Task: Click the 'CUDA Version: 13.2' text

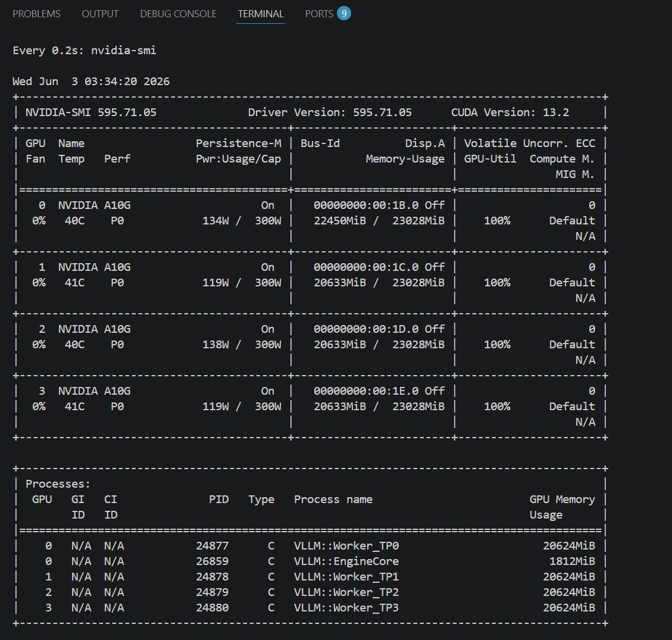Action: pos(510,113)
